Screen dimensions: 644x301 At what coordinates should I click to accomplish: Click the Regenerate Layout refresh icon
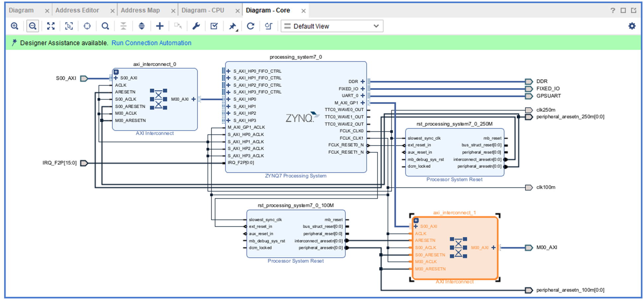pos(250,26)
